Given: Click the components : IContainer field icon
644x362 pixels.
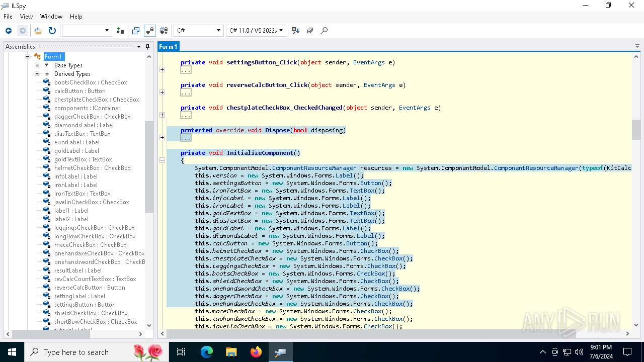Looking at the screenshot, I should 47,108.
